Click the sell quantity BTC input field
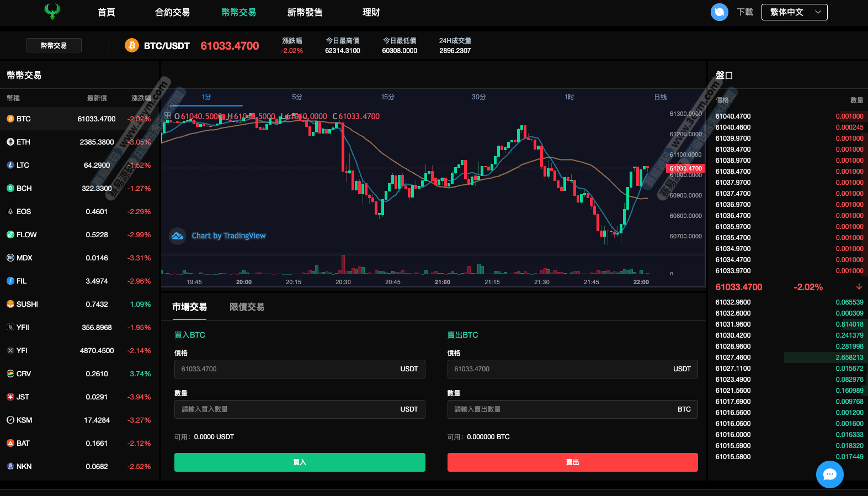The image size is (868, 496). click(x=560, y=409)
